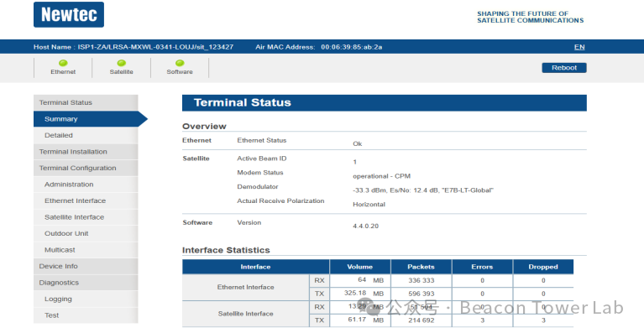Expand the Terminal Installation section

(x=86, y=152)
